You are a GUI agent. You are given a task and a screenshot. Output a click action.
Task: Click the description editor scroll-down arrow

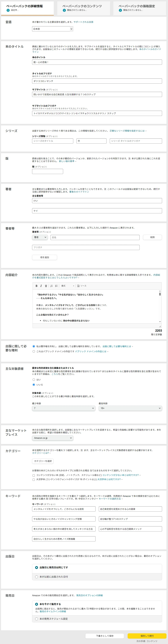tap(160, 322)
